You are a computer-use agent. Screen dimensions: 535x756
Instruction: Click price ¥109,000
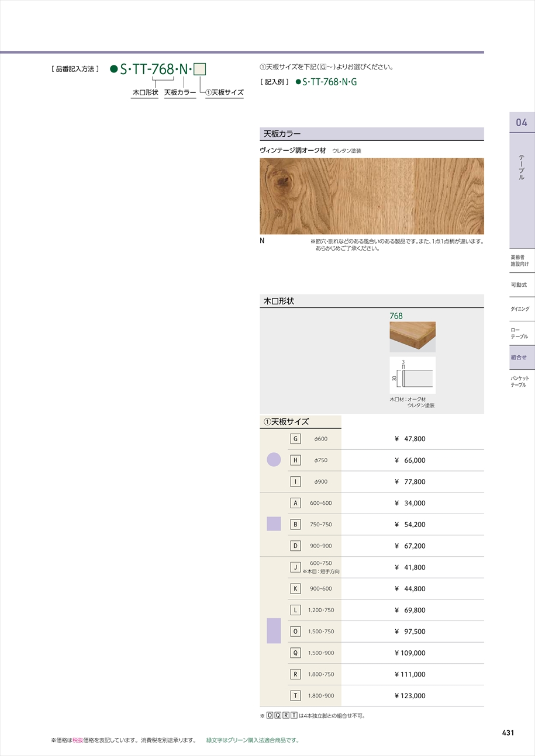pos(410,653)
